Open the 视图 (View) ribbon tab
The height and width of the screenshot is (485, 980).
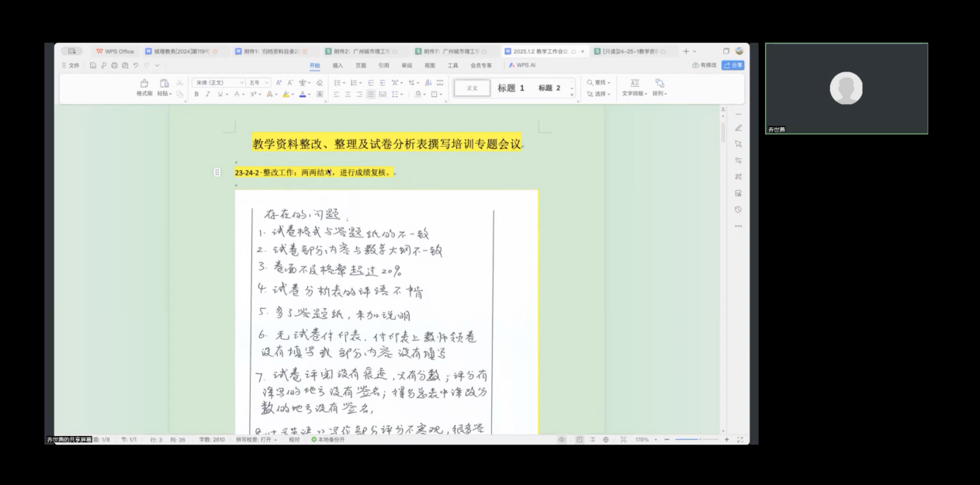430,65
